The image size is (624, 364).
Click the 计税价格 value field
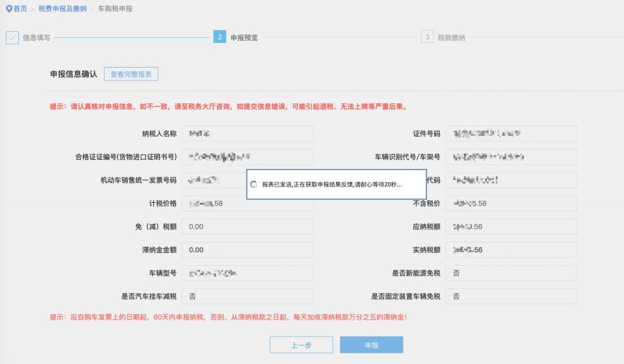(248, 203)
